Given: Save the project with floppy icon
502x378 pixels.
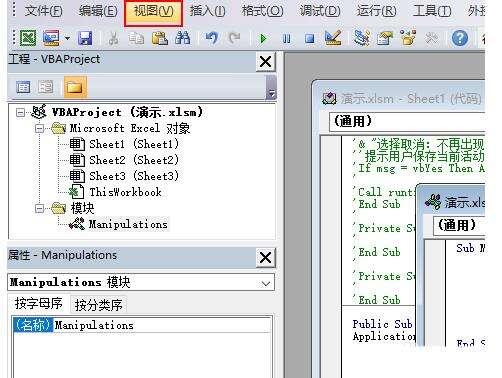Looking at the screenshot, I should point(85,38).
